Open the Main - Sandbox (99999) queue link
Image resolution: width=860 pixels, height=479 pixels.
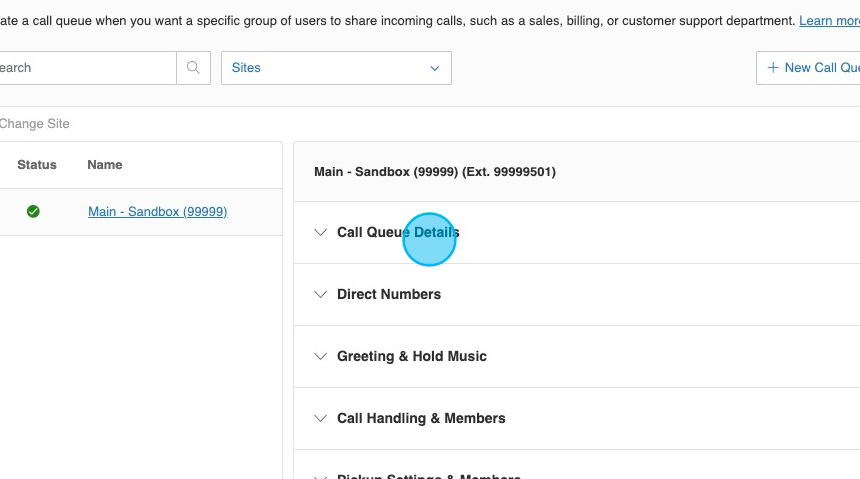157,212
